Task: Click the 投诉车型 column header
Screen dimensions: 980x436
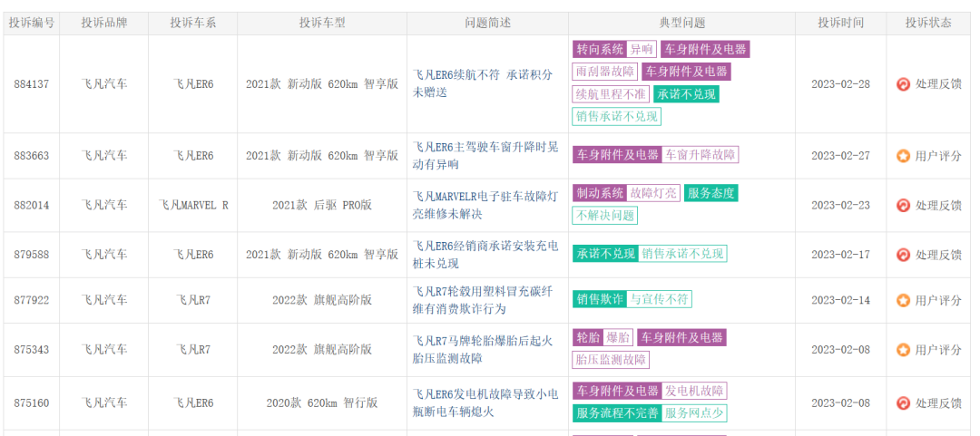Action: (322, 23)
